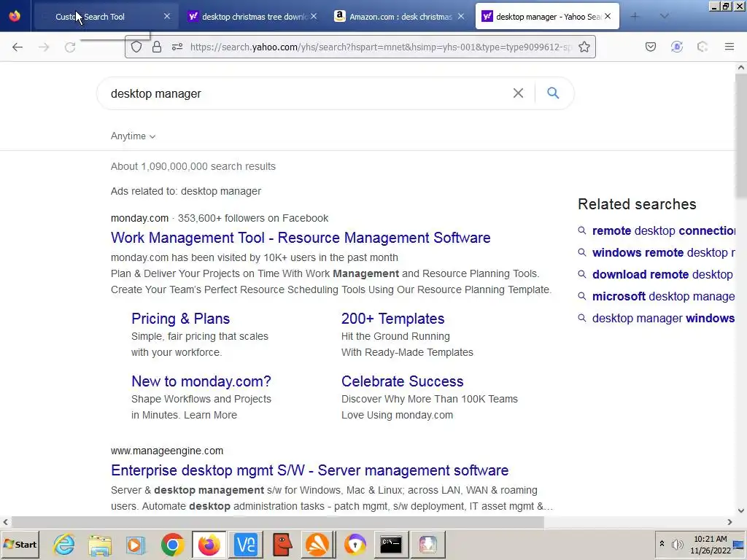The width and height of the screenshot is (747, 560).
Task: Close the Amazon.com tab
Action: coord(461,16)
